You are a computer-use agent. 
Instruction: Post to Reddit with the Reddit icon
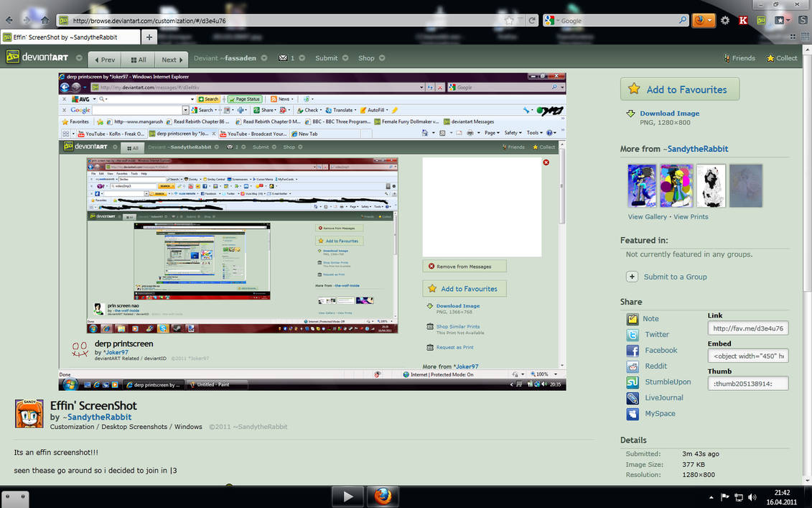coord(633,366)
